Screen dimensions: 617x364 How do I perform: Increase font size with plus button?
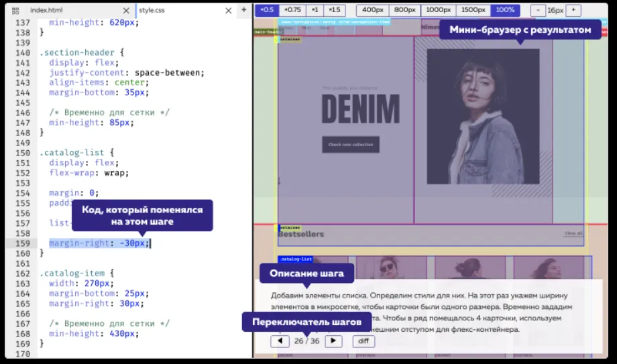click(573, 10)
